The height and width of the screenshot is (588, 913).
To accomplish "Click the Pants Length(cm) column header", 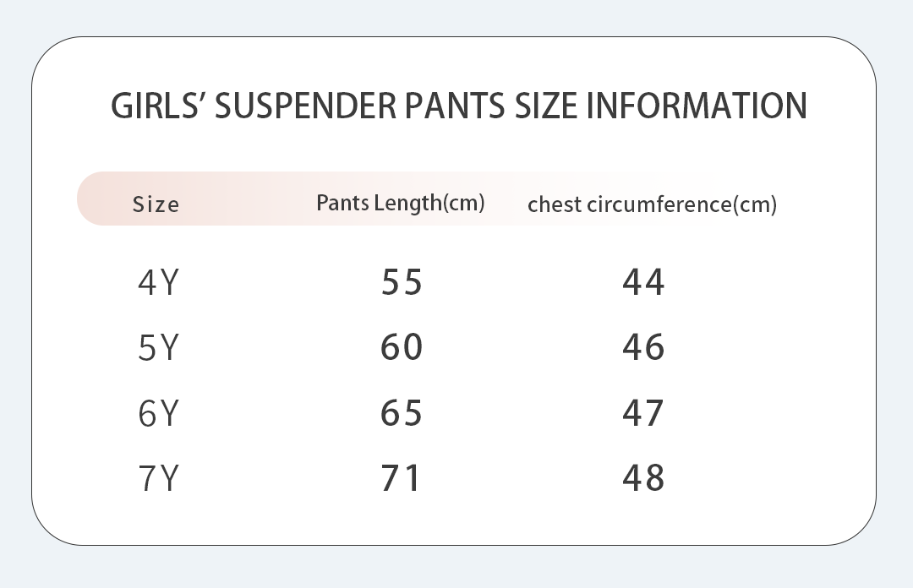I will click(x=400, y=203).
